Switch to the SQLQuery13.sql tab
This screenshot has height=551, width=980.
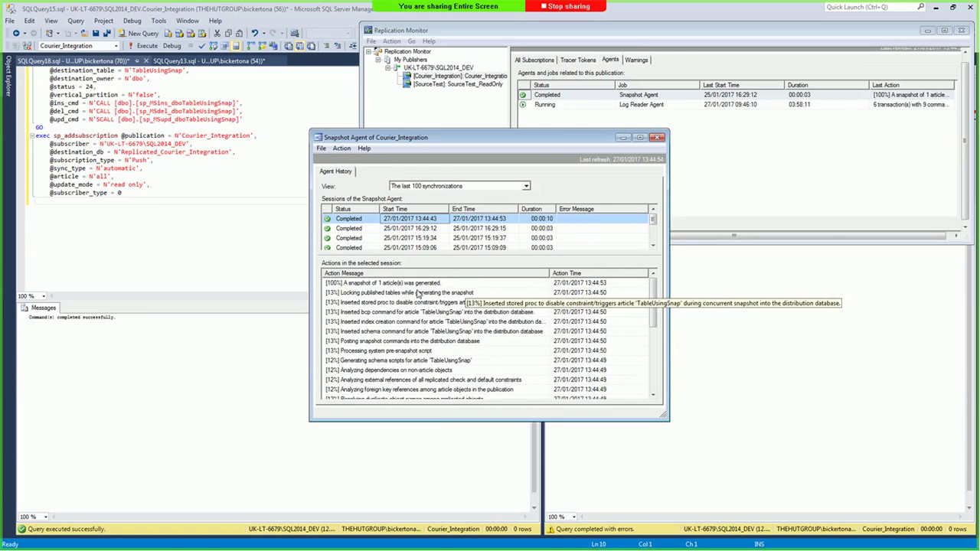pyautogui.click(x=208, y=60)
